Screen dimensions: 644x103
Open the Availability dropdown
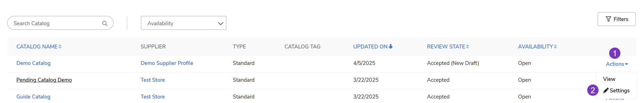point(184,23)
